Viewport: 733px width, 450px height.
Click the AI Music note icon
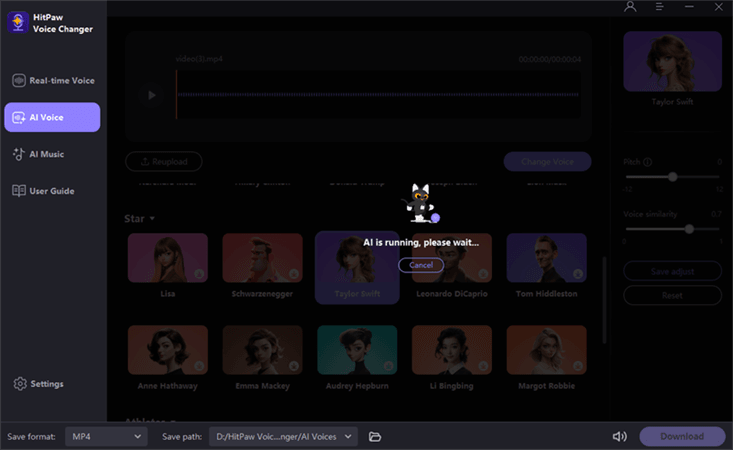(x=19, y=154)
